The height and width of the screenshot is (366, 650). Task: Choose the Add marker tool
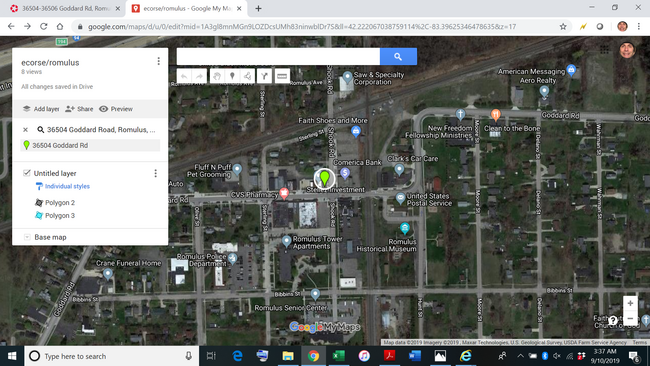click(x=232, y=76)
